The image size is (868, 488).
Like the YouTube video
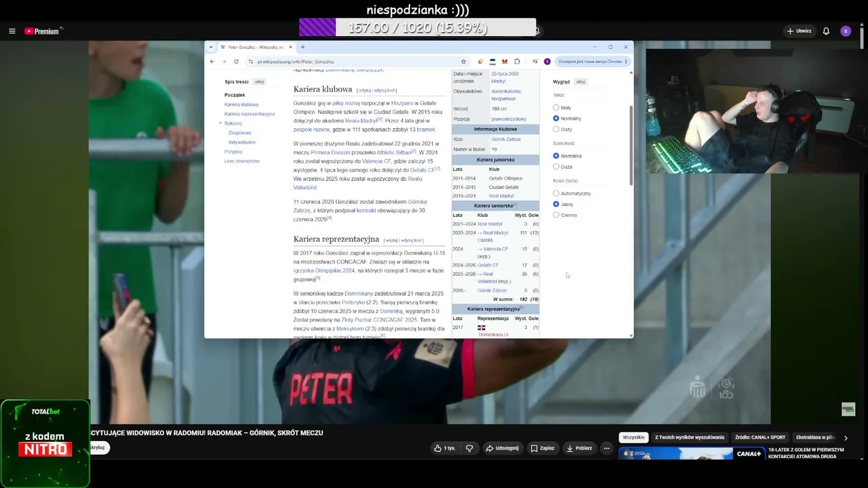(x=445, y=448)
